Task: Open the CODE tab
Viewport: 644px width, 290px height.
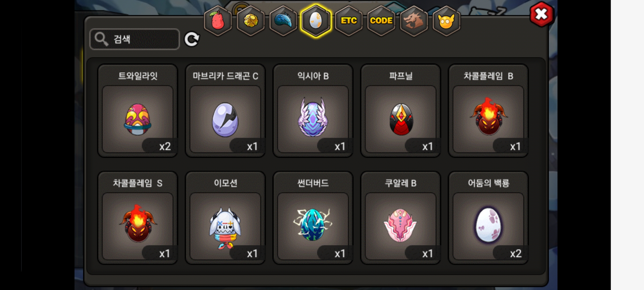Action: [x=381, y=21]
